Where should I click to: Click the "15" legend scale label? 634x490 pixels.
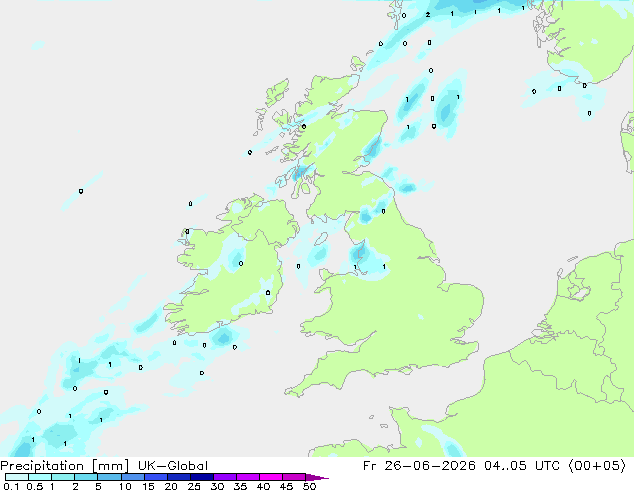[x=148, y=486]
